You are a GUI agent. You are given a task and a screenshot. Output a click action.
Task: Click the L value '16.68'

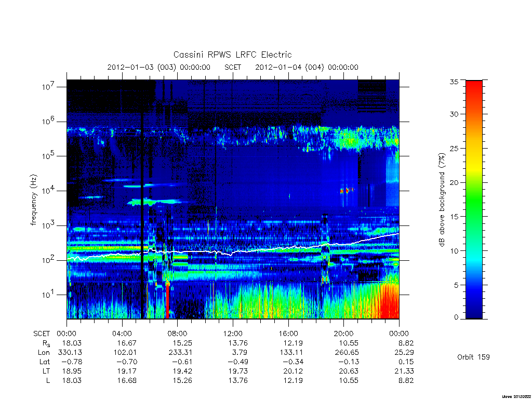[x=127, y=380]
